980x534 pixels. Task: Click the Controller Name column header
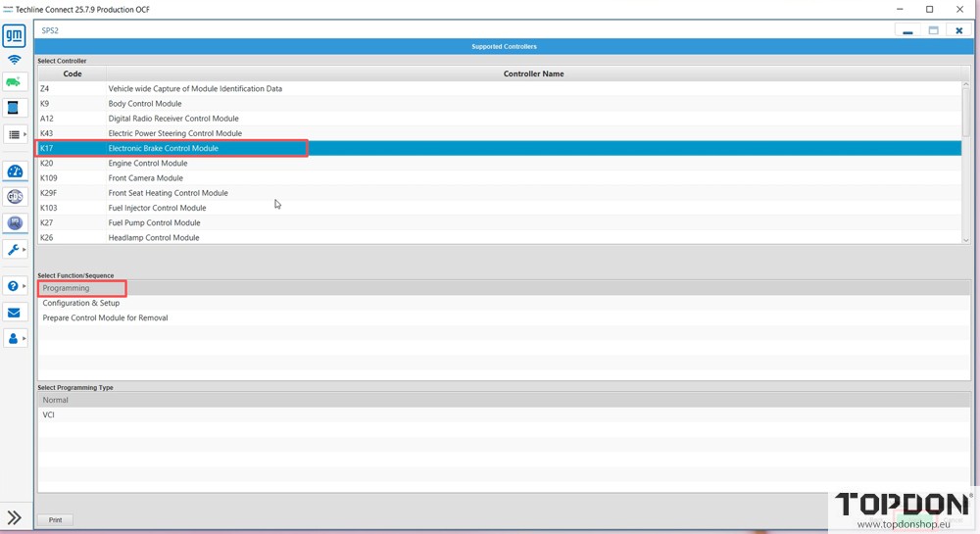533,73
